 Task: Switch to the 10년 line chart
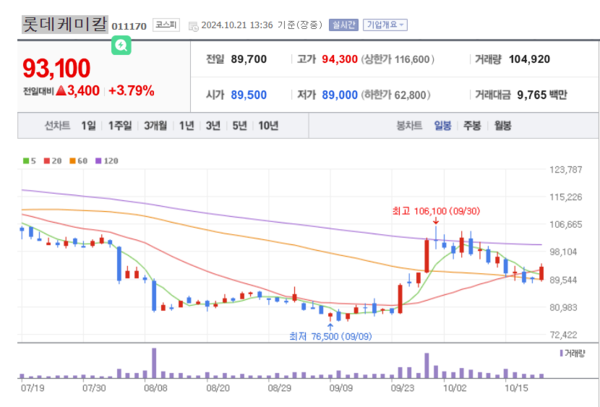(268, 126)
